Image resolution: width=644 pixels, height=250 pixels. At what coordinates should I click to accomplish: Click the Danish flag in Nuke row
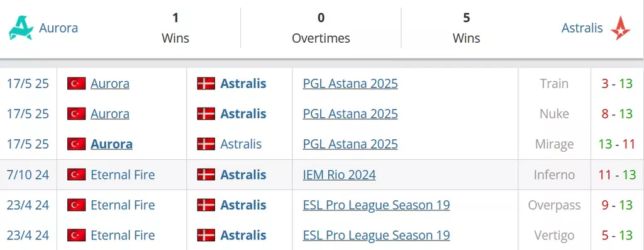coord(206,114)
